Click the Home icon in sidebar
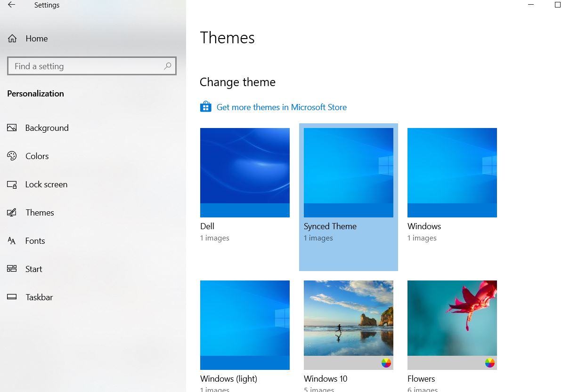570x392 pixels. (x=12, y=39)
